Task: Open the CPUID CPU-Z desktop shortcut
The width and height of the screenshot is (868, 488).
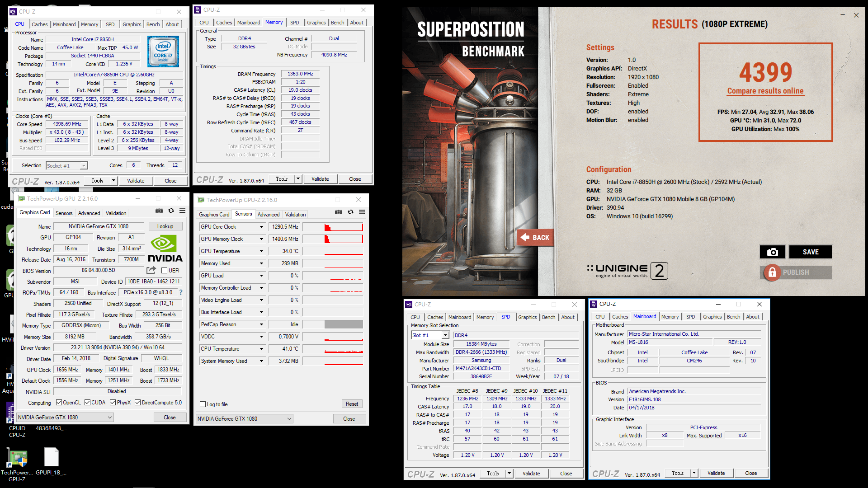Action: 17,420
